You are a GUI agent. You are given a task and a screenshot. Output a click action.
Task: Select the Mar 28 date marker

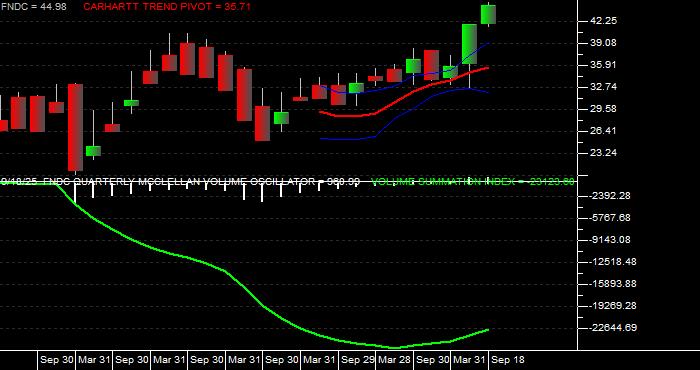394,360
